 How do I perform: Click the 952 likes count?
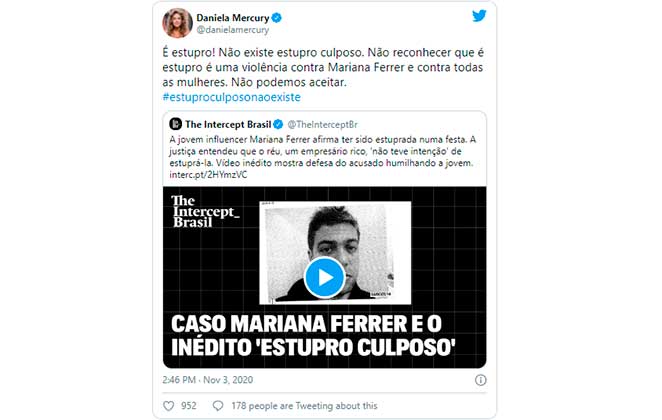pyautogui.click(x=189, y=406)
